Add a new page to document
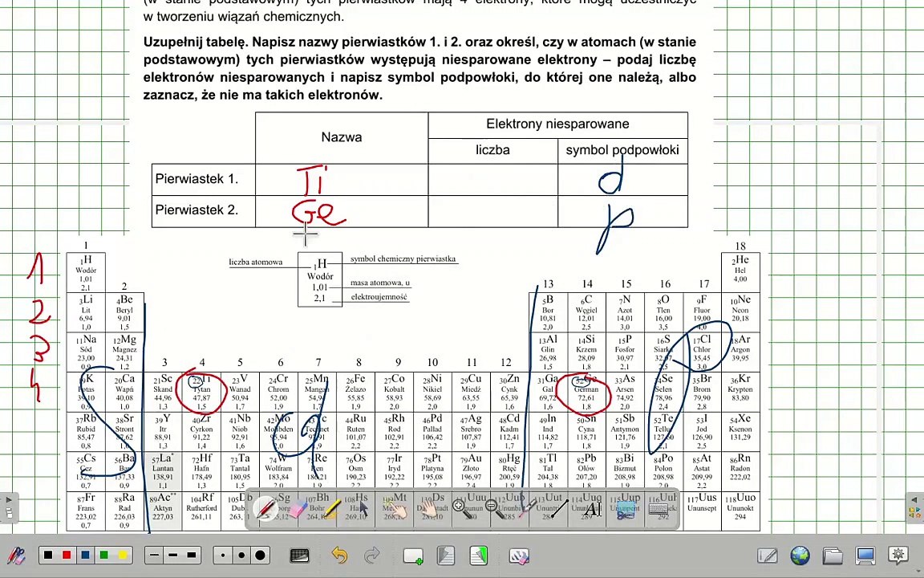The height and width of the screenshot is (578, 924). pos(413,556)
